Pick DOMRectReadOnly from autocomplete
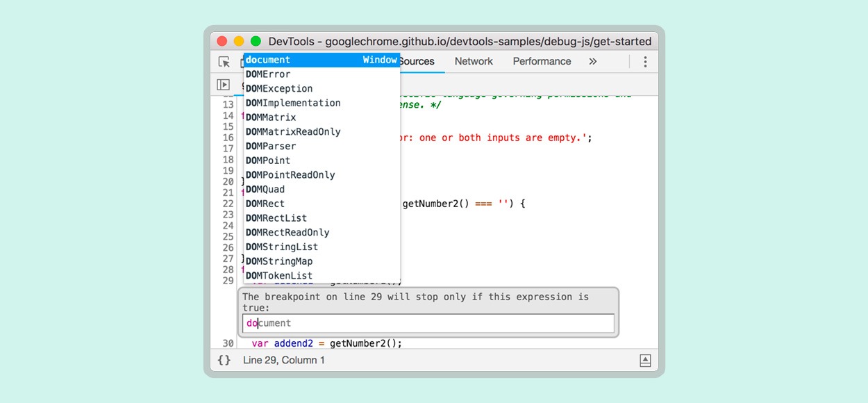Viewport: 868px width, 403px height. tap(322, 232)
